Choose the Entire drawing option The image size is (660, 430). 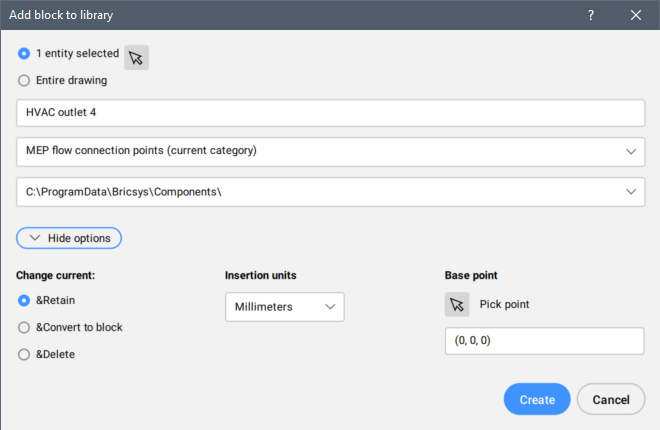click(24, 81)
